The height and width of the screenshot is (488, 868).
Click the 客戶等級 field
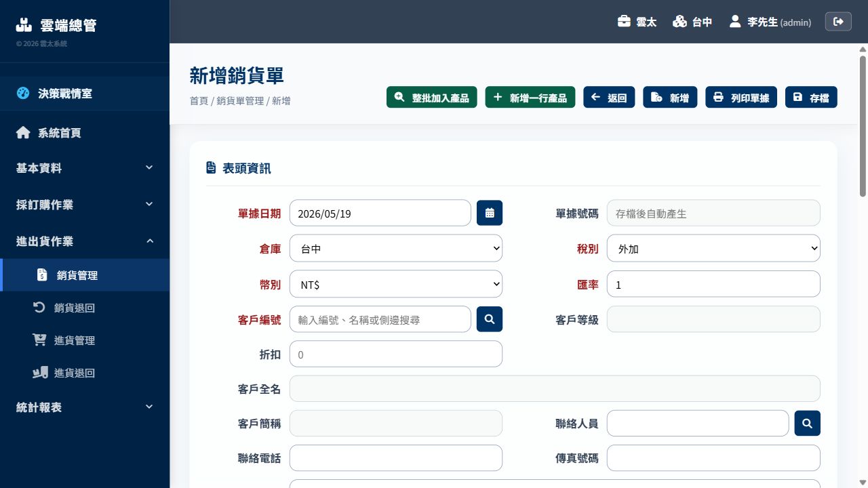tap(713, 319)
